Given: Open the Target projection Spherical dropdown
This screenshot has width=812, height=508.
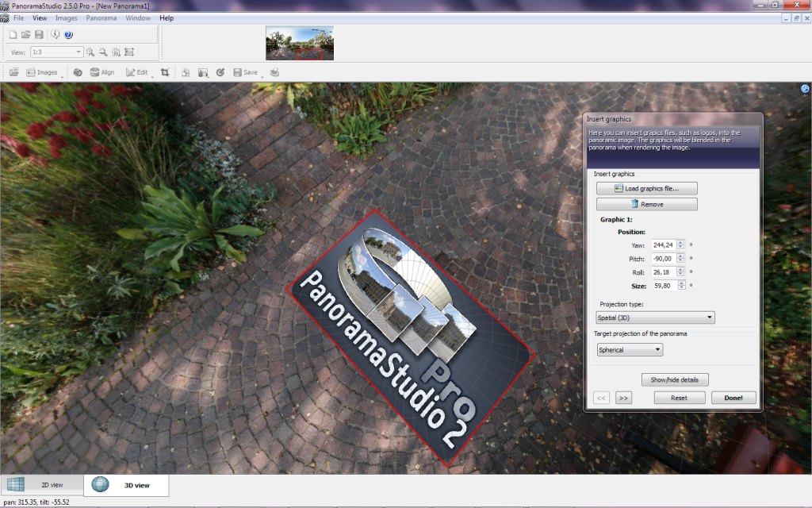Looking at the screenshot, I should point(630,350).
